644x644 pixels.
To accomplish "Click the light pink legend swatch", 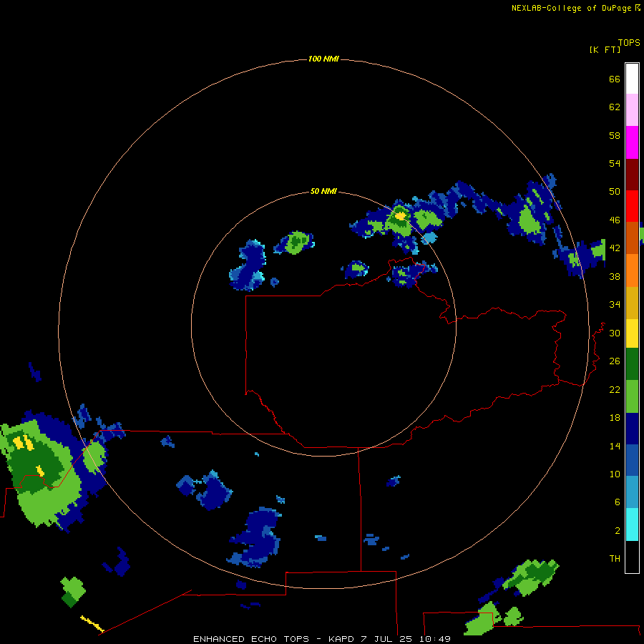I will pos(632,109).
